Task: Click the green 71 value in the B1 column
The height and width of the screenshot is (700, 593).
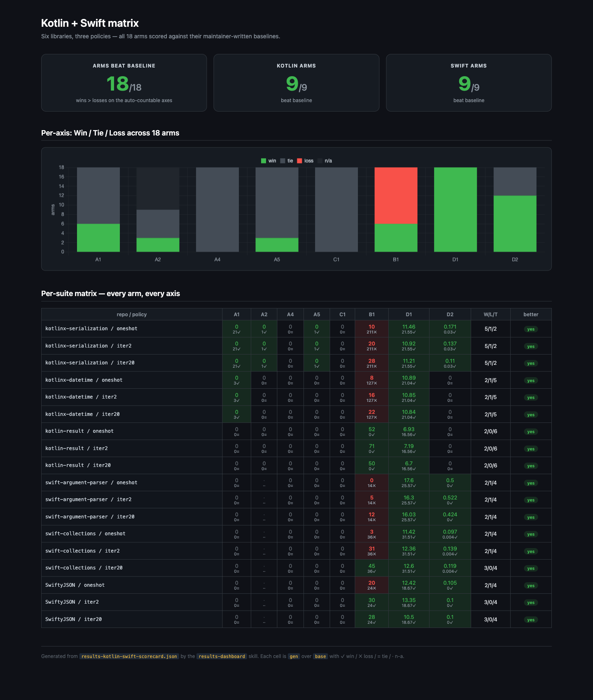Action: point(372,446)
